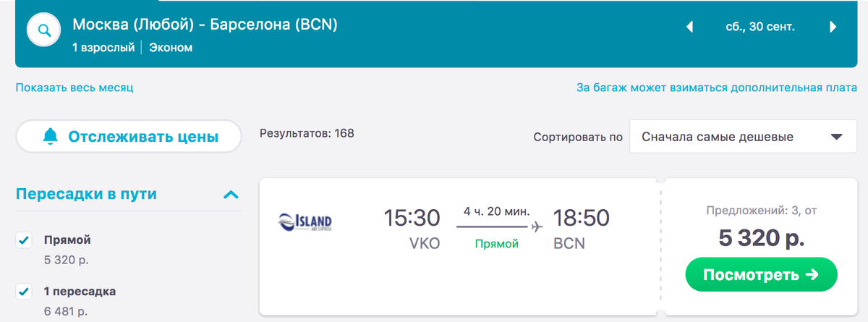Click the date сб., 30 сент.

[760, 27]
